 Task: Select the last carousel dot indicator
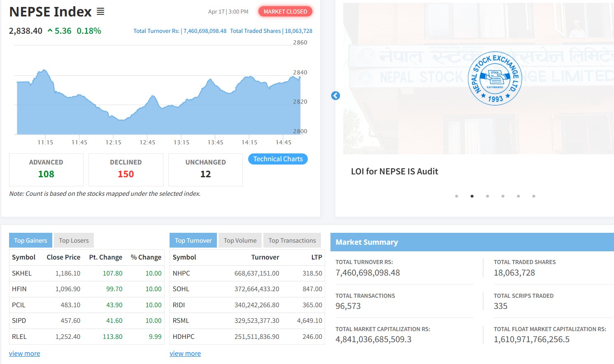point(533,196)
